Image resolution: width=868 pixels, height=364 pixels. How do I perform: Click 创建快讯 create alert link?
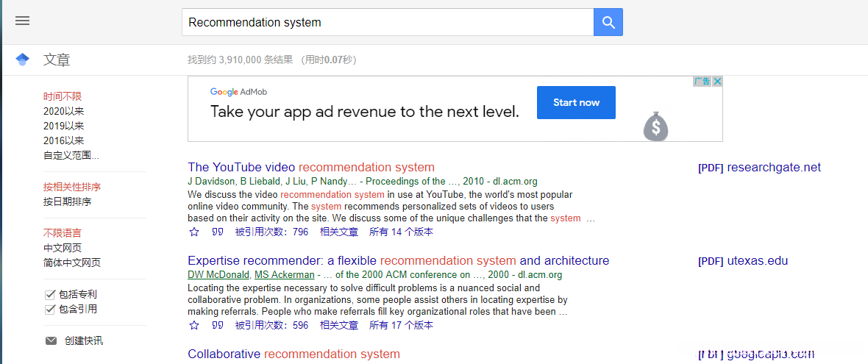pos(84,340)
